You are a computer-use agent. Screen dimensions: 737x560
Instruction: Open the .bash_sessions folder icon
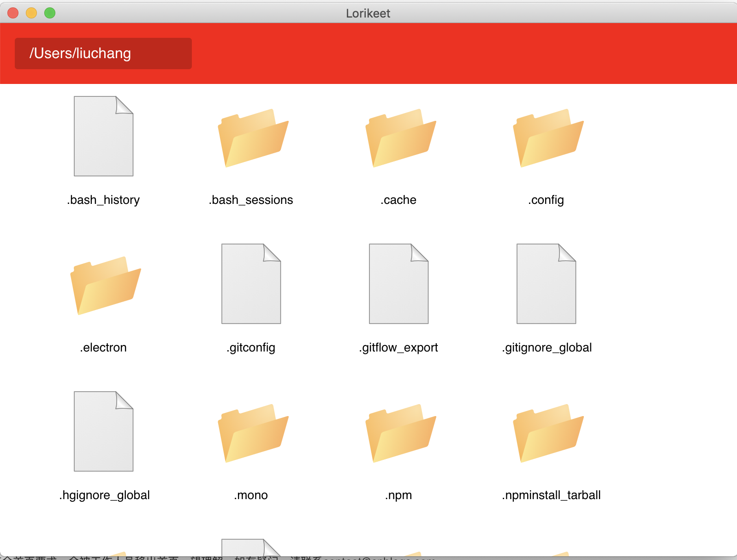pos(253,138)
